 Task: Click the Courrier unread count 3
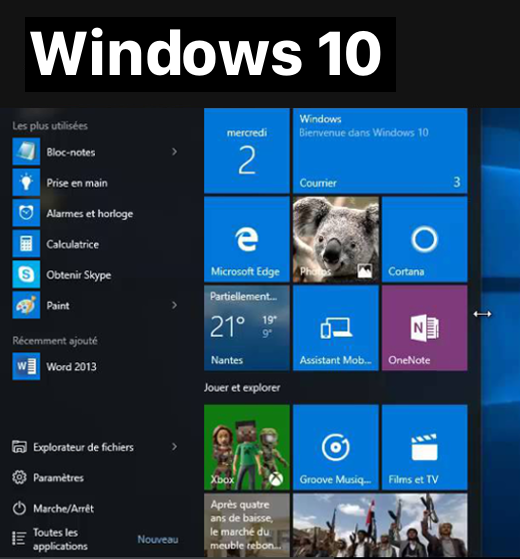click(457, 182)
